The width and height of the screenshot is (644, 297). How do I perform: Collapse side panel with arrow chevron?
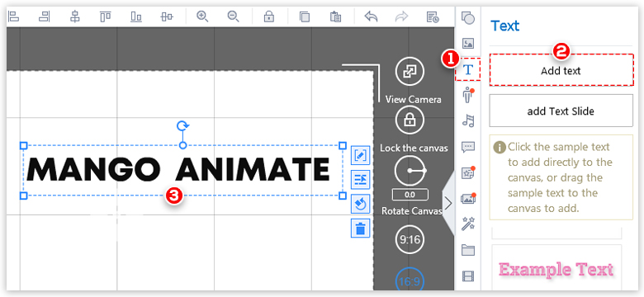coord(448,203)
